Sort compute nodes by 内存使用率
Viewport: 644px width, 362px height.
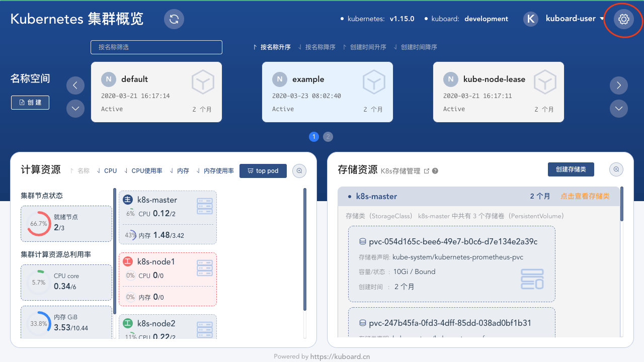pyautogui.click(x=215, y=171)
